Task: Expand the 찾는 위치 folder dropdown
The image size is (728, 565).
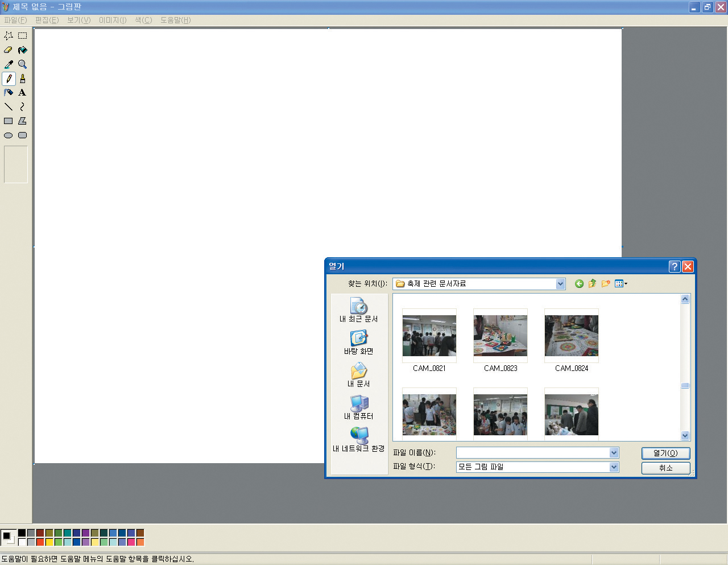Action: pyautogui.click(x=560, y=284)
